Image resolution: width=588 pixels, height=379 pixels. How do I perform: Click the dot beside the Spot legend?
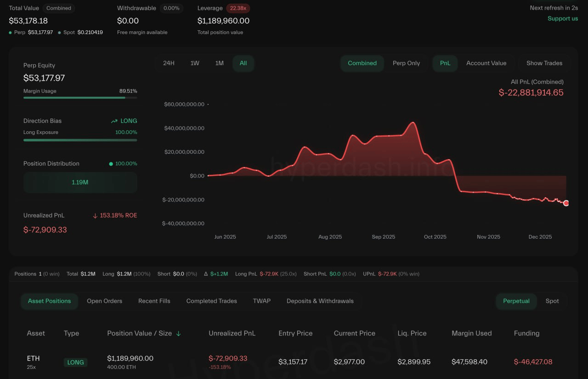tap(60, 33)
